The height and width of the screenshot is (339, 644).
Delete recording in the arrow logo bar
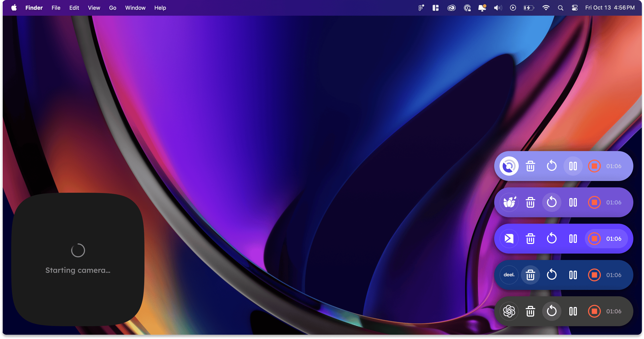(530, 239)
